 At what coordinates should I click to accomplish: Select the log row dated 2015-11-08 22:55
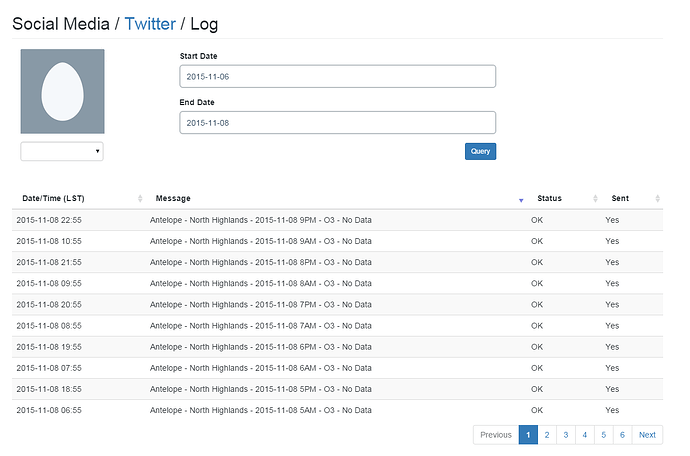click(338, 220)
